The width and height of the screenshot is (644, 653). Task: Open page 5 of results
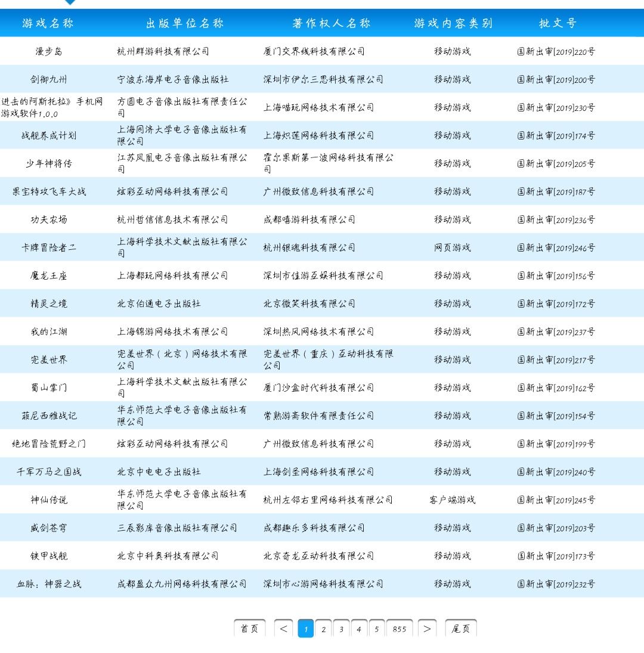tap(377, 629)
